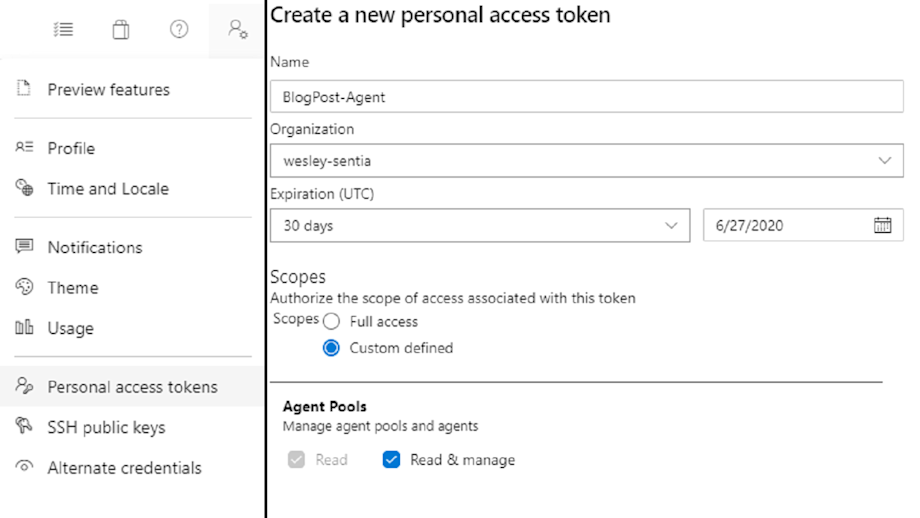Toggle the Agent Pools Read checkbox
920x518 pixels.
click(296, 459)
